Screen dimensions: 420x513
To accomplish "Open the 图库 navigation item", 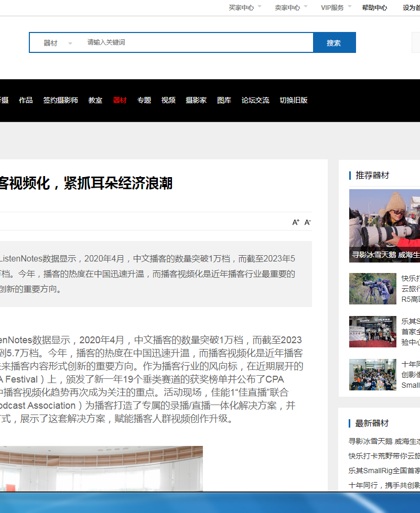I will tap(224, 100).
